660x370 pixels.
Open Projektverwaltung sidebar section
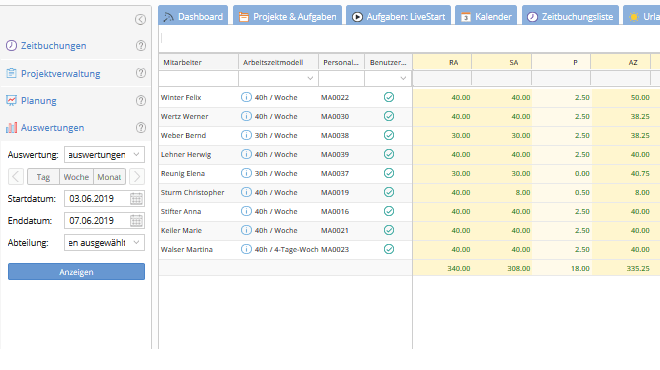tap(61, 73)
